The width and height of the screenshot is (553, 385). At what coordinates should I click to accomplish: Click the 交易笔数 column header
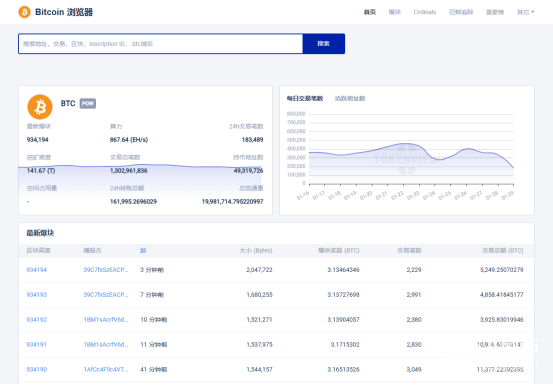409,250
